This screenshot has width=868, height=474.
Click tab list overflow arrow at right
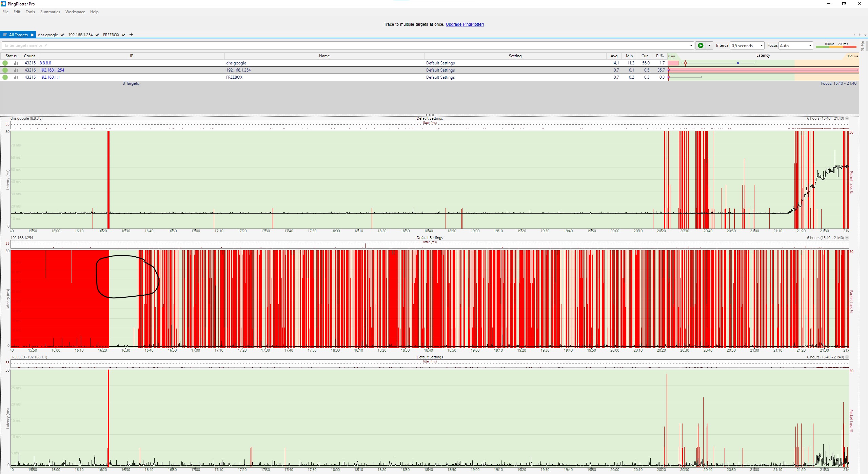point(865,35)
